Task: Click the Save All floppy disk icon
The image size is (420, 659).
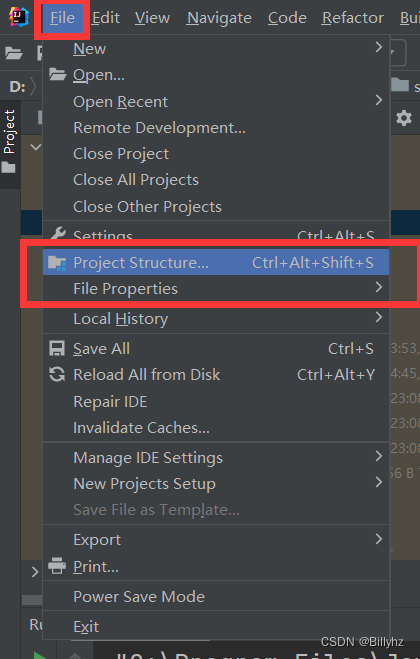Action: (57, 349)
